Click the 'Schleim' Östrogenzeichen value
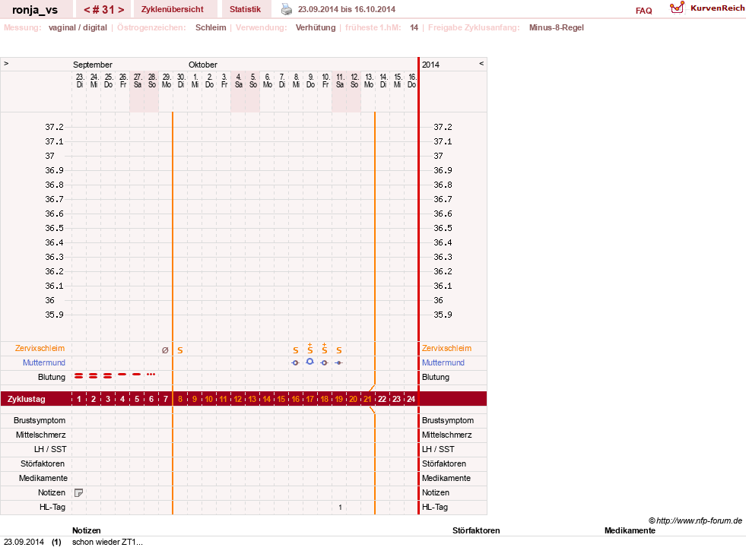 tap(211, 27)
